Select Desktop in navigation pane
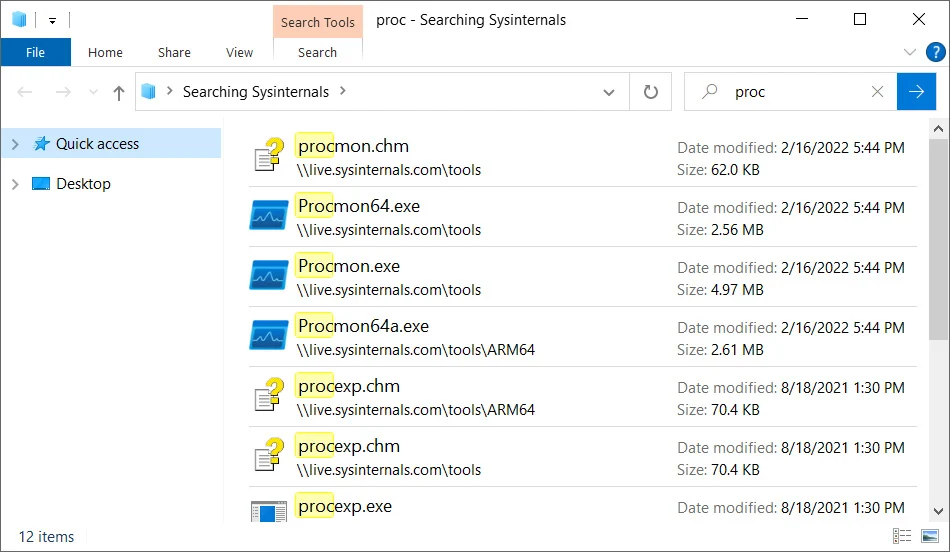Image resolution: width=950 pixels, height=552 pixels. [x=84, y=184]
